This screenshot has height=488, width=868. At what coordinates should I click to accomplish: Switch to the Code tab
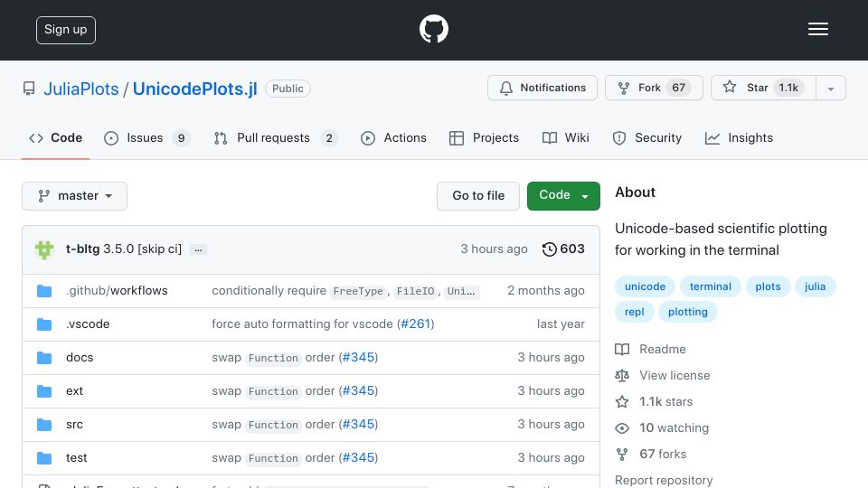click(55, 137)
